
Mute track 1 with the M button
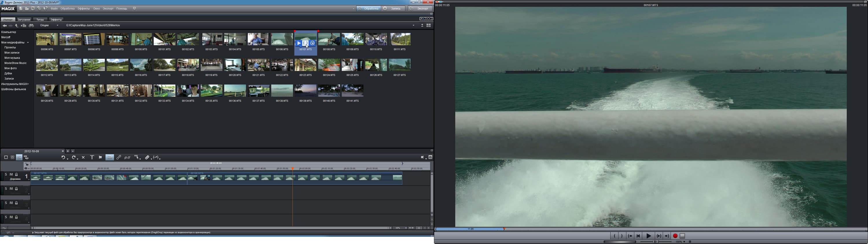(x=11, y=175)
